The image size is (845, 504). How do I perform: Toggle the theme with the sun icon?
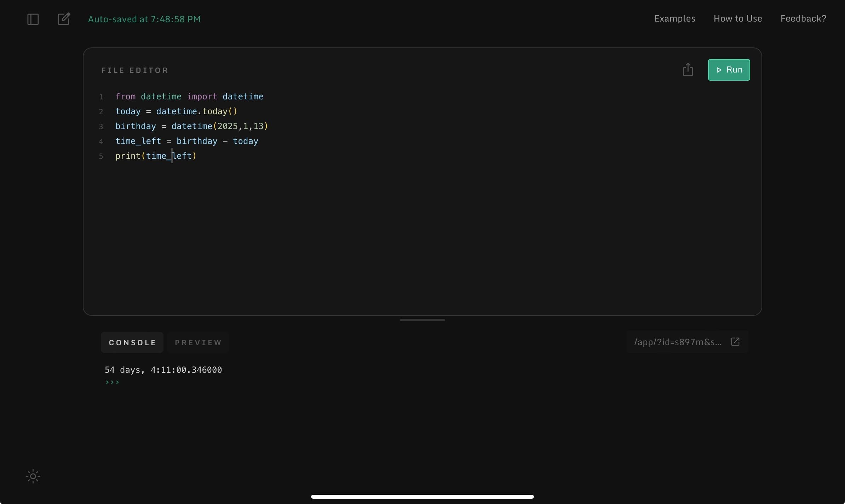[32, 476]
